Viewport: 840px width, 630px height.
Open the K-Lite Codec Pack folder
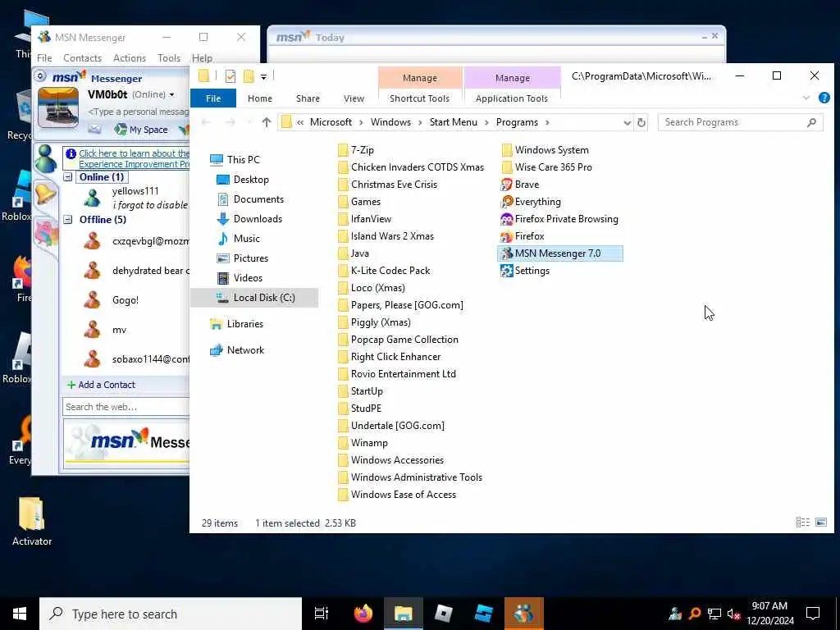coord(384,271)
